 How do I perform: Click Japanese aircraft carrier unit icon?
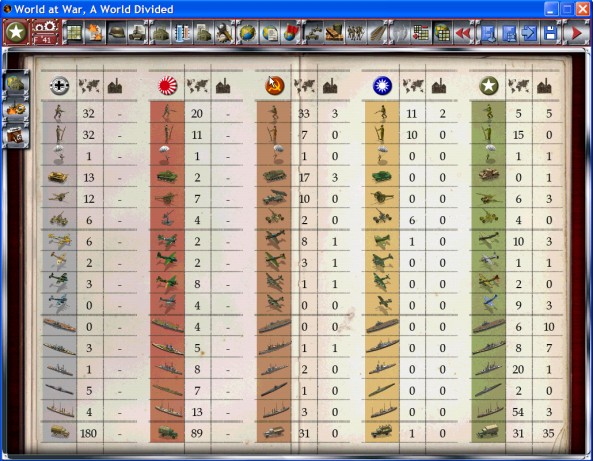coord(167,326)
